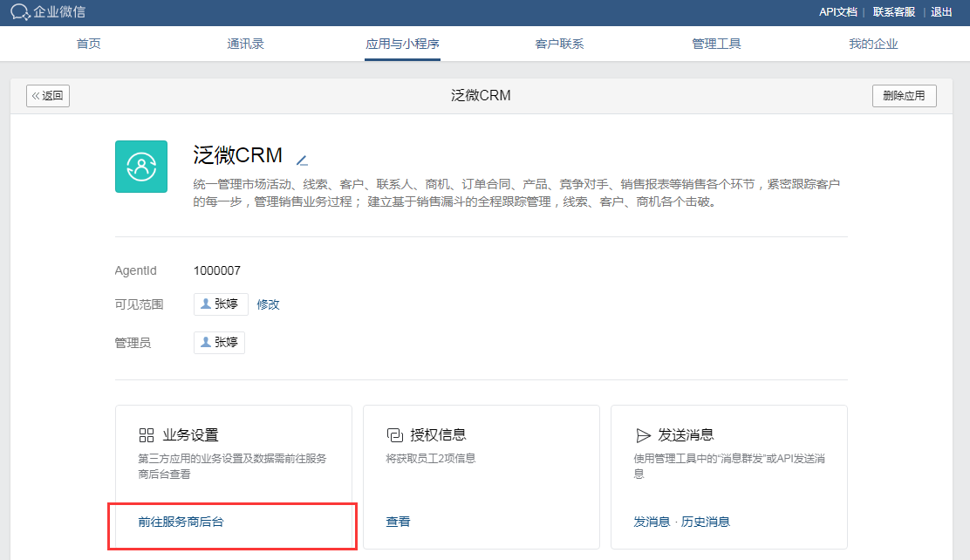Go to the 客户联系 tab
The height and width of the screenshot is (560, 970).
559,44
